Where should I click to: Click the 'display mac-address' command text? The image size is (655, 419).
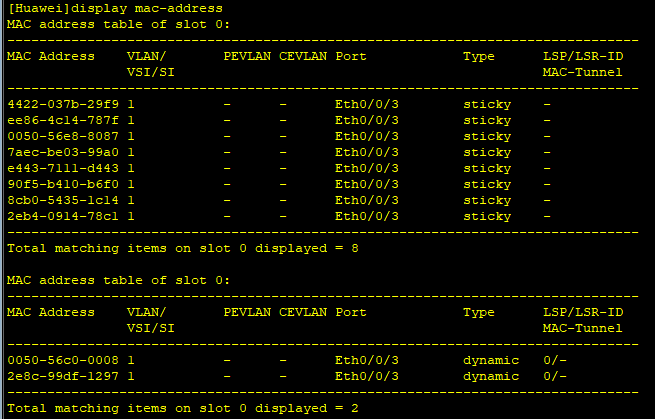click(147, 9)
